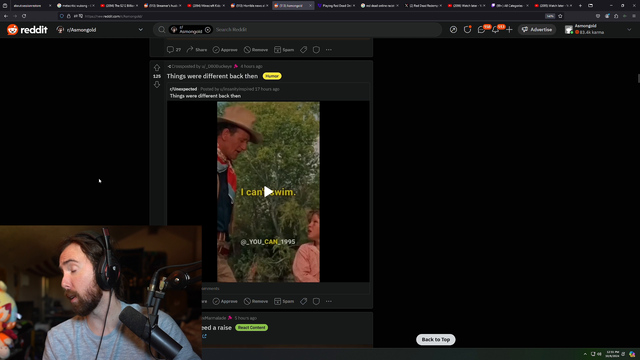Screen dimensions: 640x360
Task: Remove the upper post
Action: click(256, 50)
